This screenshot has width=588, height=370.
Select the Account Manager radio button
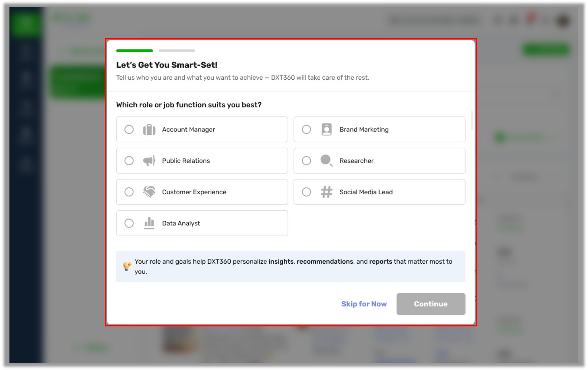point(129,129)
